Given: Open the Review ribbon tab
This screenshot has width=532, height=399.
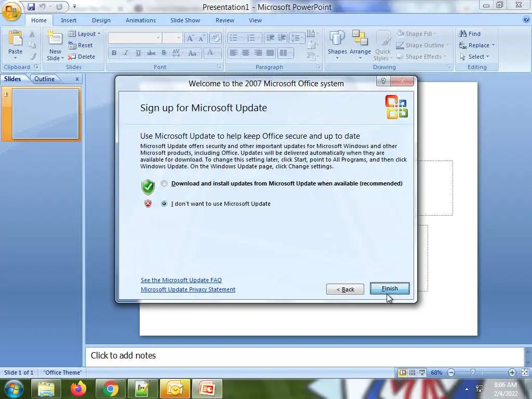Looking at the screenshot, I should pyautogui.click(x=225, y=20).
